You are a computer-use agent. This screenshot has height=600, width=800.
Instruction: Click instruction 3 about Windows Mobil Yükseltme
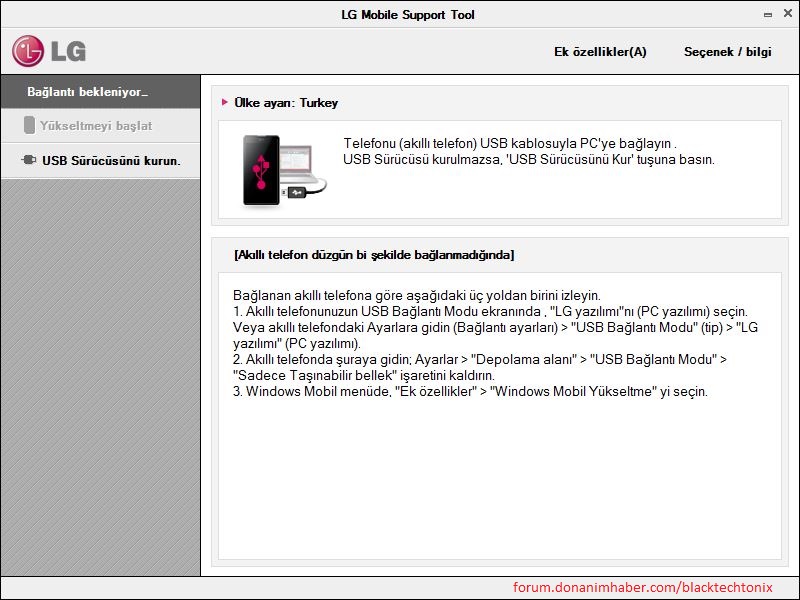[470, 391]
